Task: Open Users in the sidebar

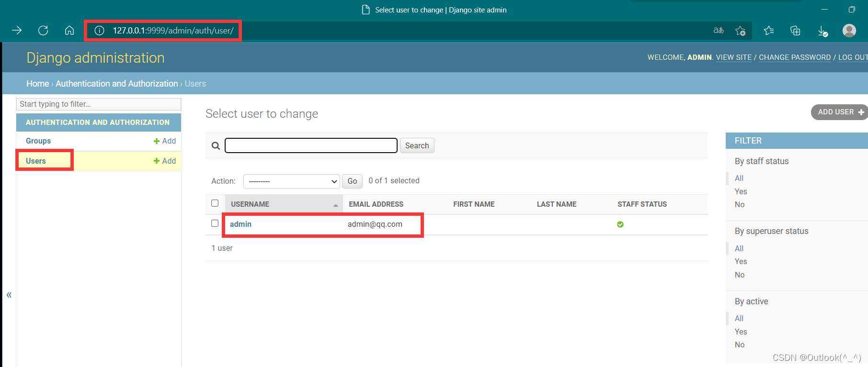Action: click(36, 161)
